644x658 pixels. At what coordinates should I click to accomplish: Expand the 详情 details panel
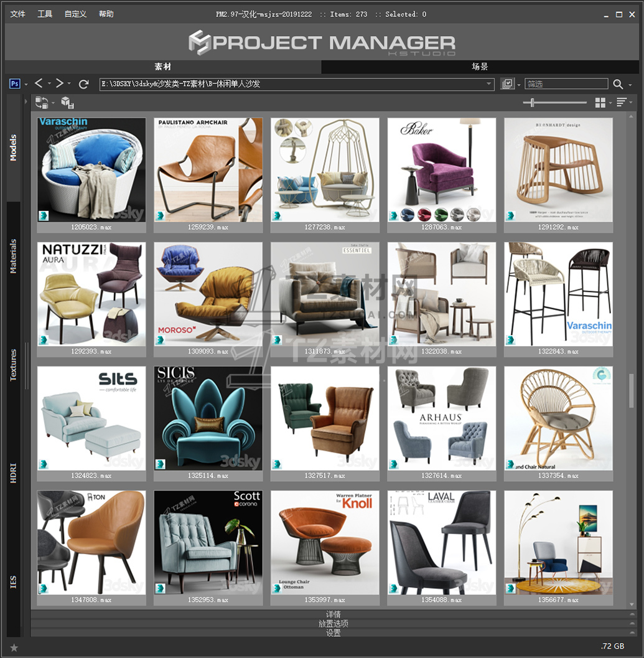click(x=334, y=614)
